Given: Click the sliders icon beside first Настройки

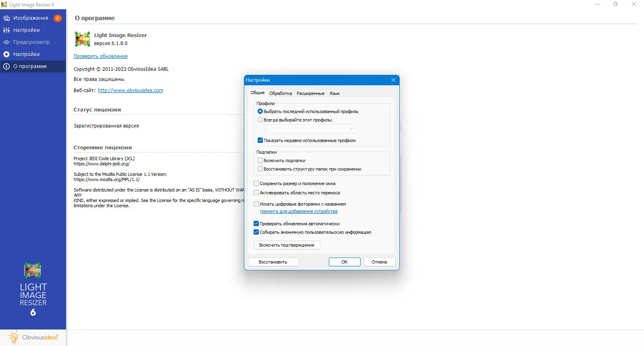Looking at the screenshot, I should [6, 30].
